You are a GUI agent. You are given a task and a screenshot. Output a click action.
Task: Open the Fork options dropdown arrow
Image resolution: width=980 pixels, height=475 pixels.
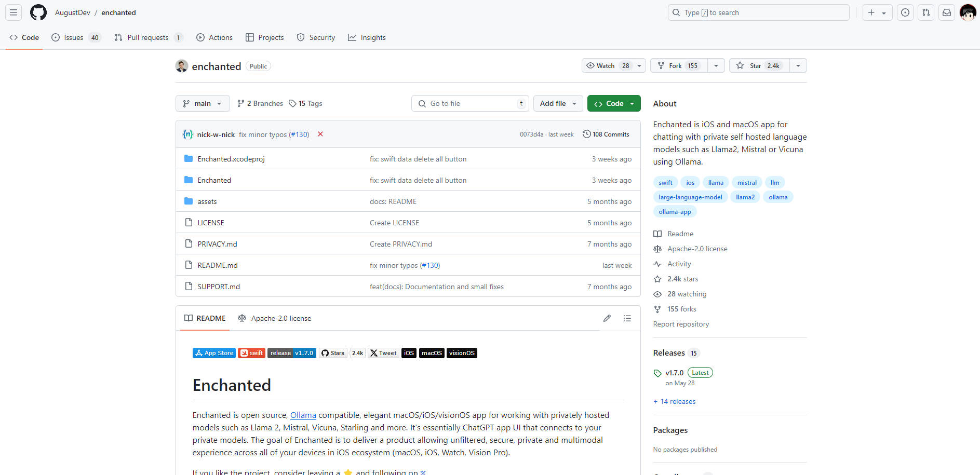click(x=716, y=66)
